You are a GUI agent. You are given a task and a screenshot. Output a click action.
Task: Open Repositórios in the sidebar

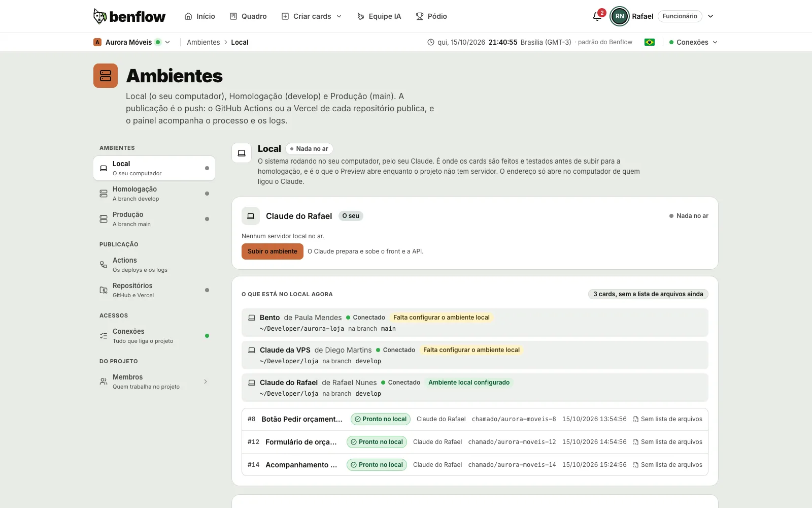click(x=154, y=290)
